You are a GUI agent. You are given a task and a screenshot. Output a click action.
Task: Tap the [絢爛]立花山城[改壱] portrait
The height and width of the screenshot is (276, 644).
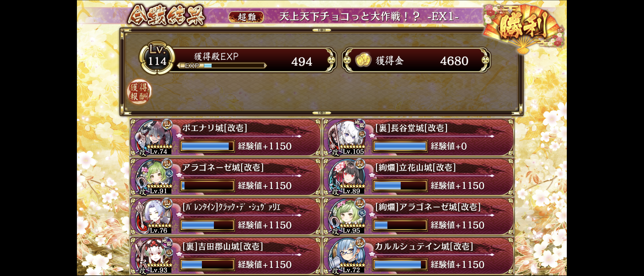coord(347,177)
